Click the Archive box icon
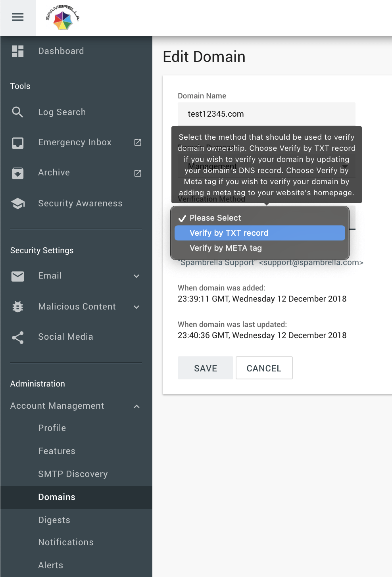The image size is (392, 577). [x=18, y=173]
